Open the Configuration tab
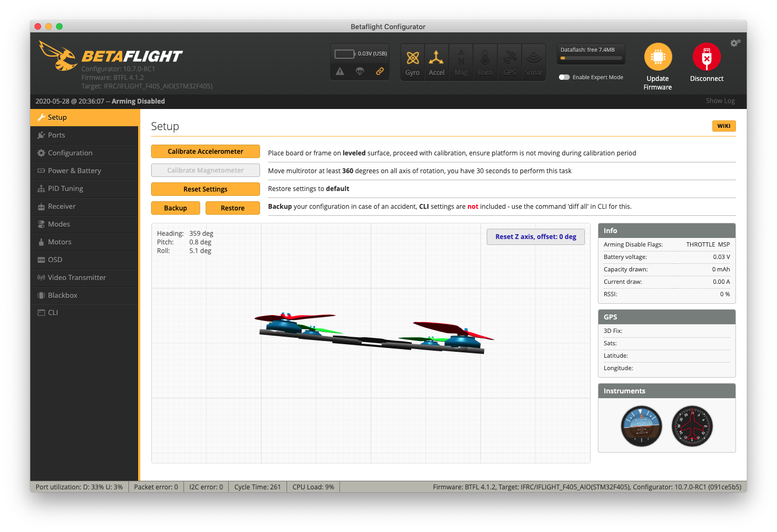The image size is (777, 532). 85,153
